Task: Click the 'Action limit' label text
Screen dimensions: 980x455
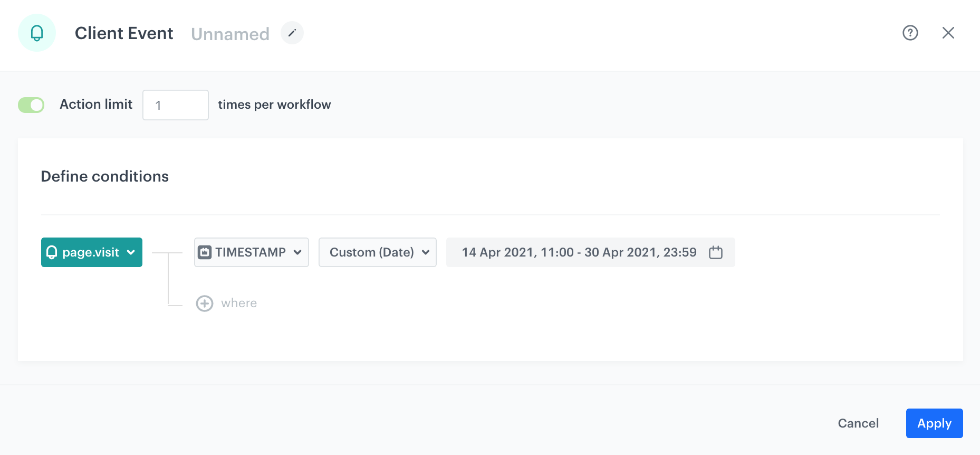Action: pos(96,105)
